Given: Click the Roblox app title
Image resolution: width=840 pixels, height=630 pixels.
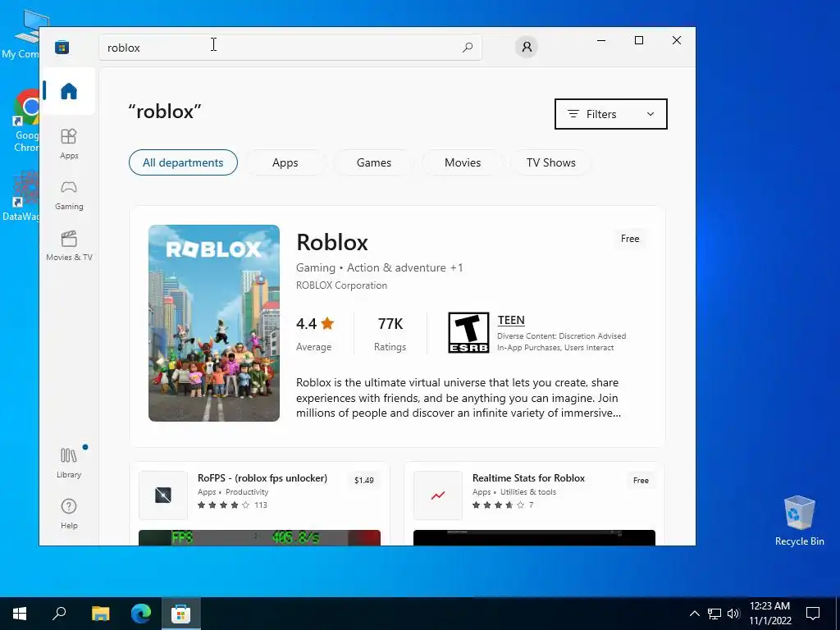Looking at the screenshot, I should click(332, 242).
